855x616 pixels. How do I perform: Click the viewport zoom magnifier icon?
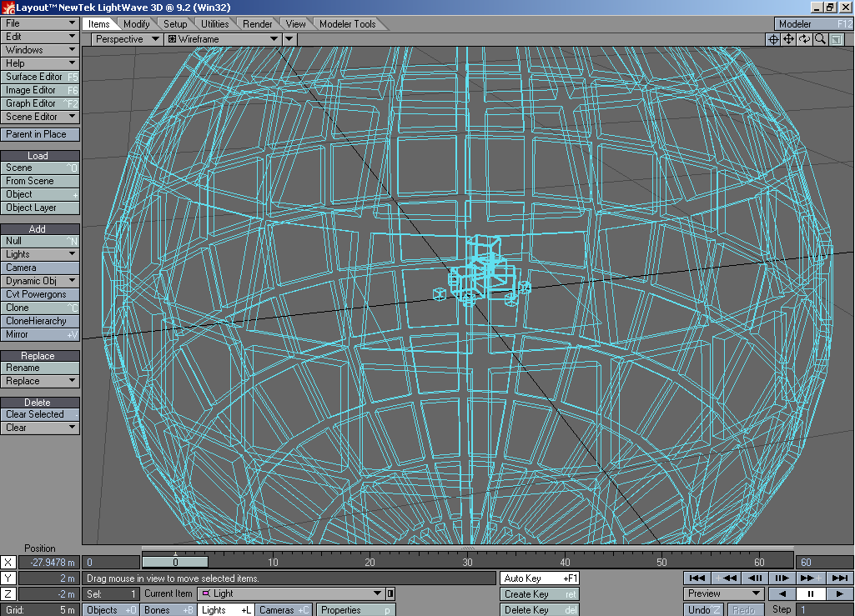[x=821, y=39]
